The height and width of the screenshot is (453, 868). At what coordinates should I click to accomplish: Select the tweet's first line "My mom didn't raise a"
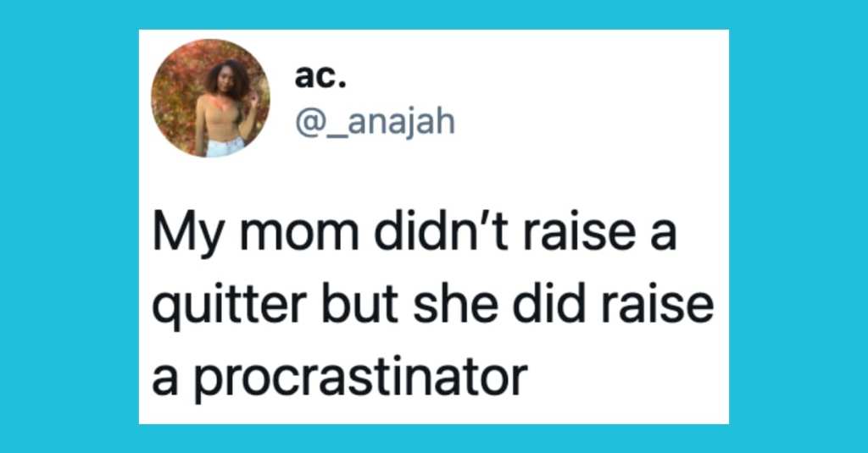(414, 232)
